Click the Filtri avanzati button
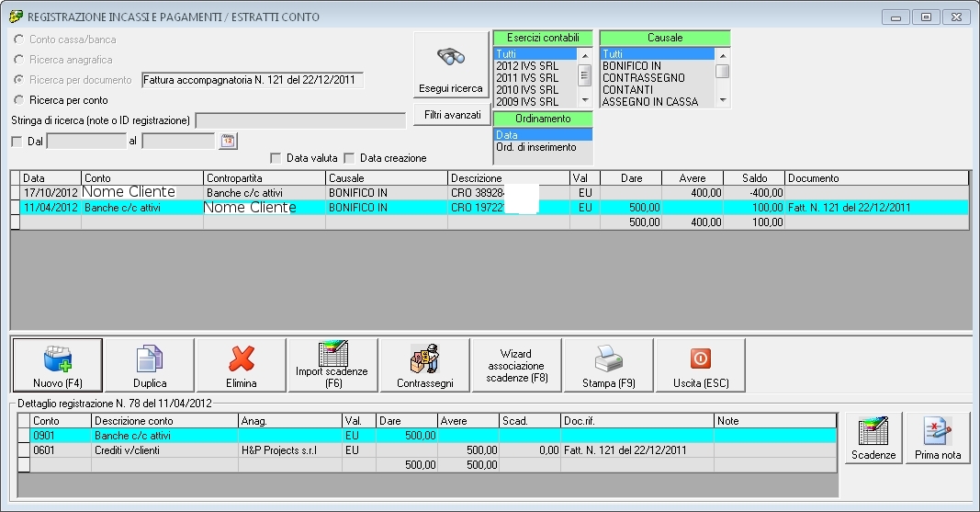The width and height of the screenshot is (980, 512). pos(452,115)
